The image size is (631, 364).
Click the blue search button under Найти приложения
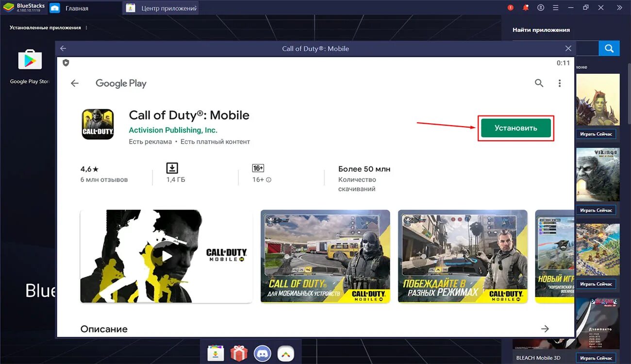(609, 49)
